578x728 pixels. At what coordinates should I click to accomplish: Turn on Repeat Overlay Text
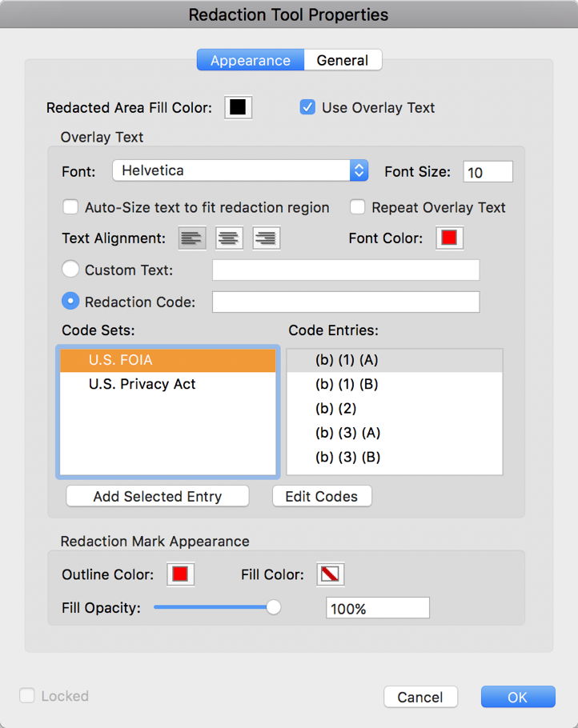pos(358,207)
